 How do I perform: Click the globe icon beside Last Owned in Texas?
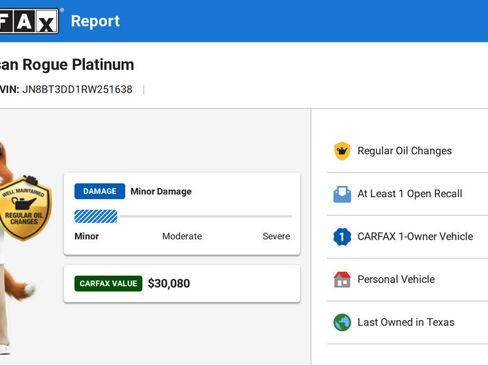click(342, 322)
